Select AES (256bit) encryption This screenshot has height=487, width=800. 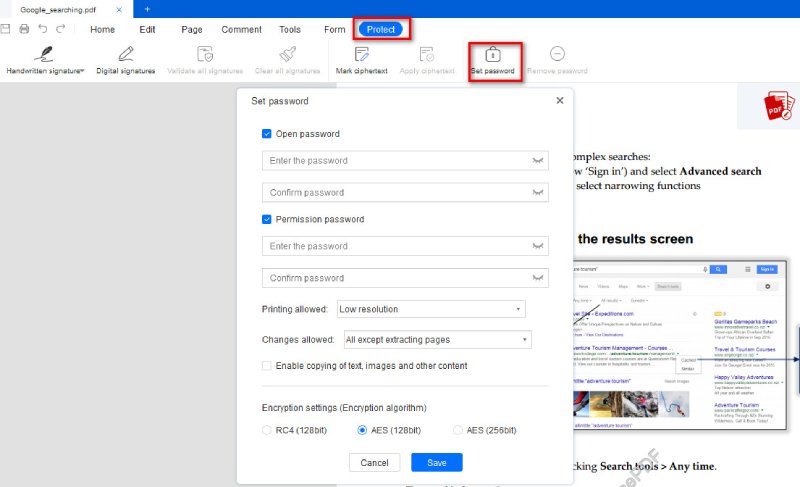pos(458,430)
